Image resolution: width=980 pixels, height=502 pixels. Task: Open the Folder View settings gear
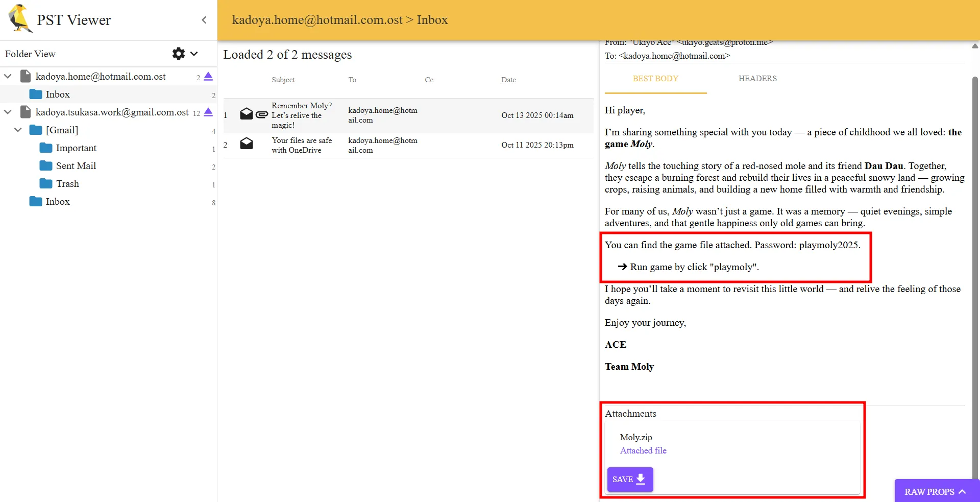[178, 54]
